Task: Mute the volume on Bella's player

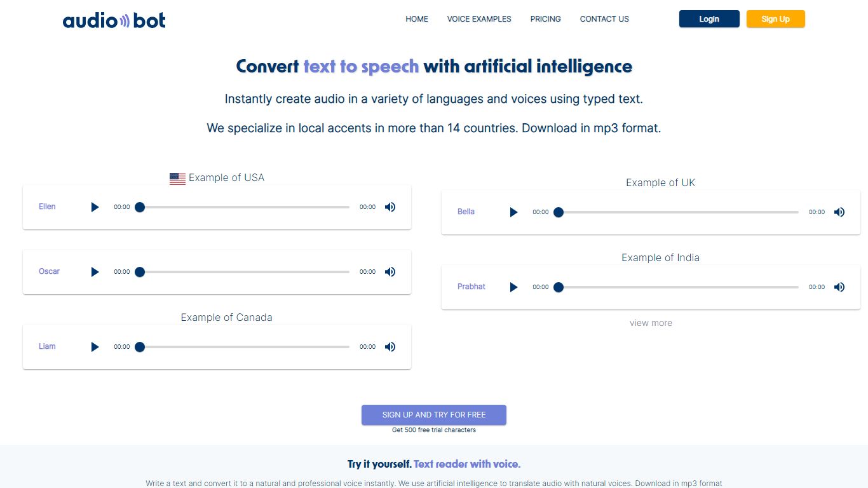Action: tap(839, 212)
